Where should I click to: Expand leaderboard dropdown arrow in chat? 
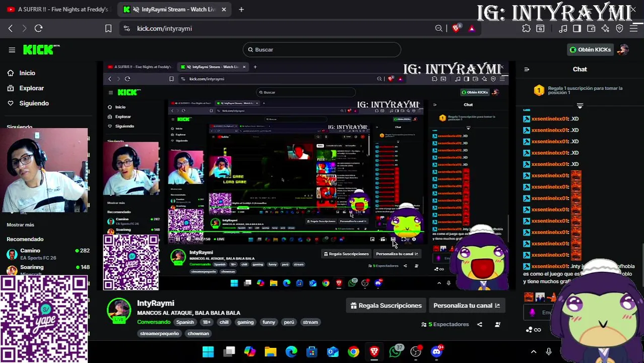pos(580,106)
